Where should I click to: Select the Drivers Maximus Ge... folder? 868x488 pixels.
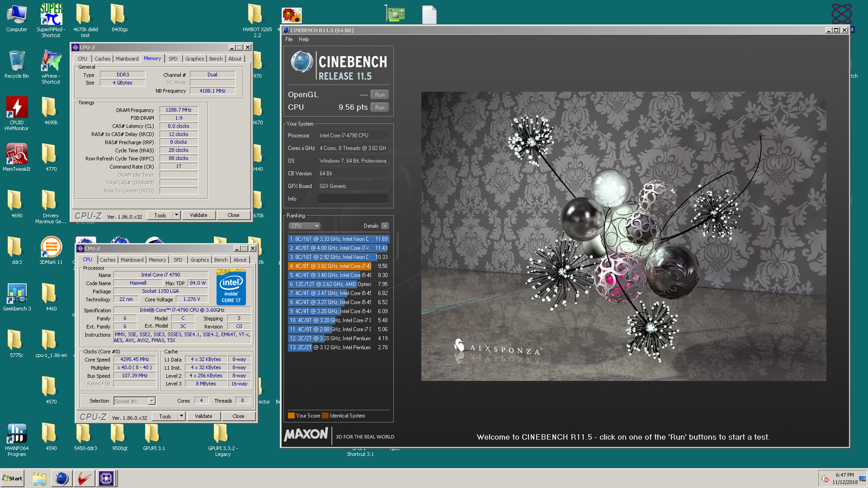[x=51, y=206]
